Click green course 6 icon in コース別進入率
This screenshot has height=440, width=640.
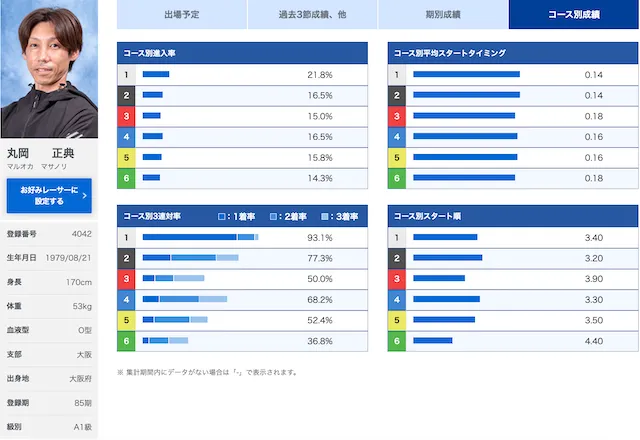click(126, 178)
